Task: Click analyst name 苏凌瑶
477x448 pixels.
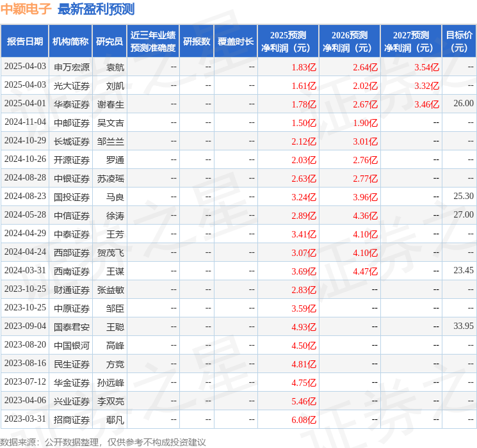Action: (x=111, y=179)
